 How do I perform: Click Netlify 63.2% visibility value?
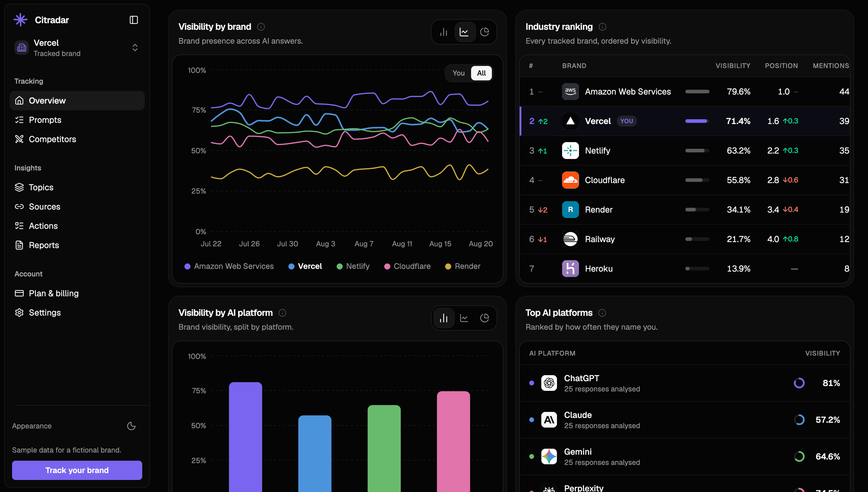[738, 150]
